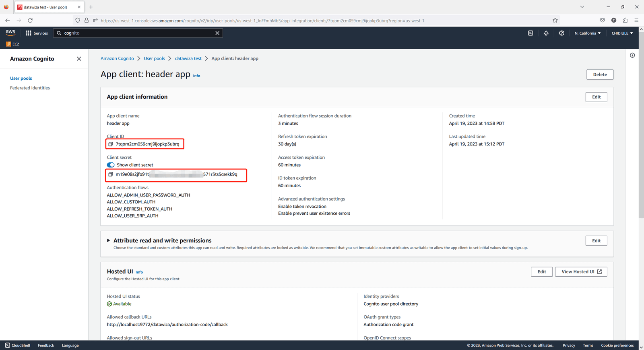Image resolution: width=644 pixels, height=350 pixels.
Task: Open Save to Pocket icon
Action: pyautogui.click(x=603, y=20)
